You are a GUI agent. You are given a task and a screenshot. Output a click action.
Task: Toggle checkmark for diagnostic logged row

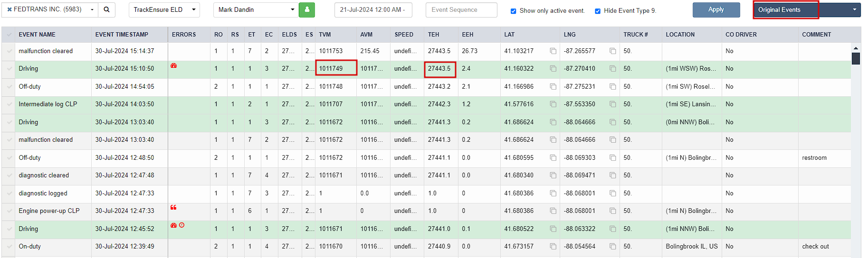[9, 193]
